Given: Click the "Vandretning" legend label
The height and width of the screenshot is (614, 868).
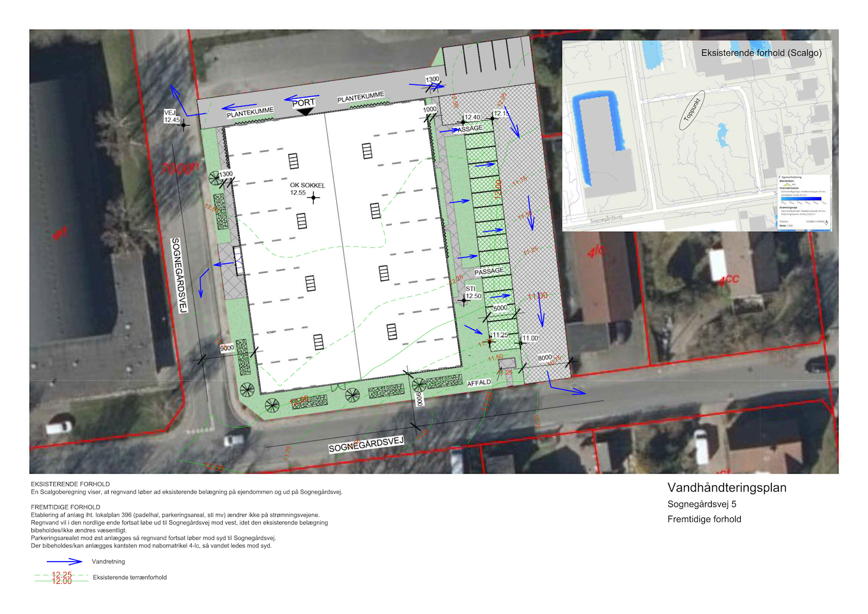Looking at the screenshot, I should click(108, 562).
